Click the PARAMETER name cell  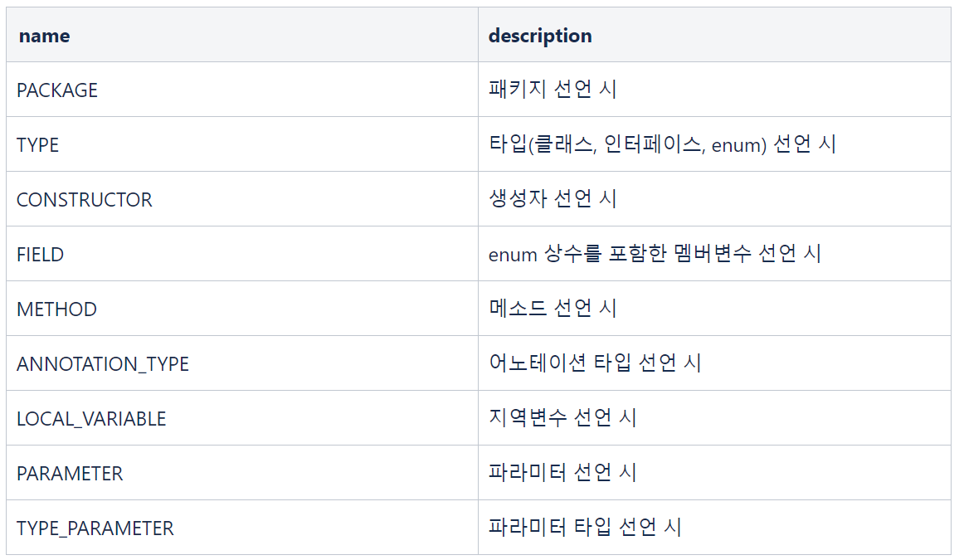coord(242,473)
